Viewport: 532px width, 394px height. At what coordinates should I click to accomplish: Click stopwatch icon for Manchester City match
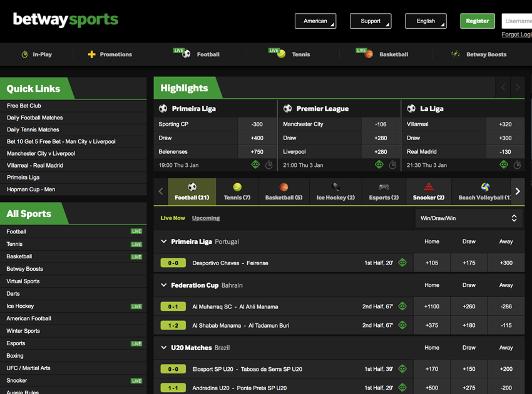392,164
